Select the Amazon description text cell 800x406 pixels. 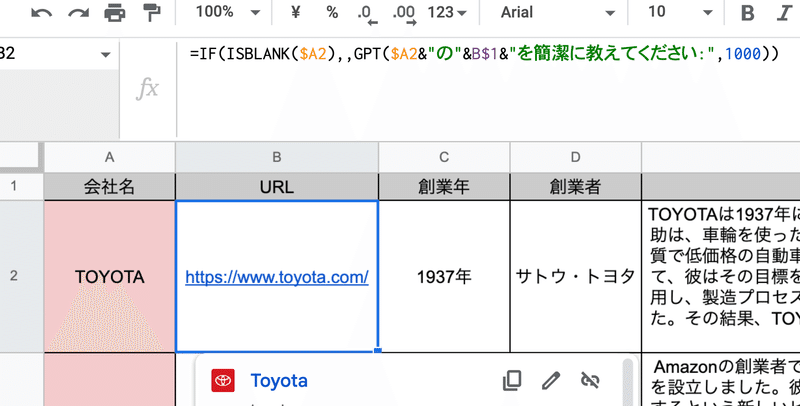click(x=721, y=379)
